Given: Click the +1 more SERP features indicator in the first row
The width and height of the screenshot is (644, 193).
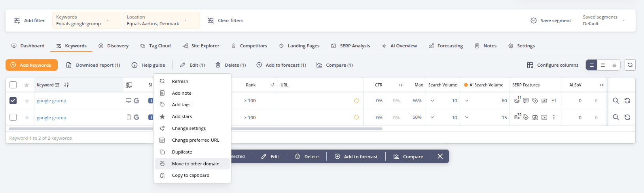Looking at the screenshot, I should (554, 100).
